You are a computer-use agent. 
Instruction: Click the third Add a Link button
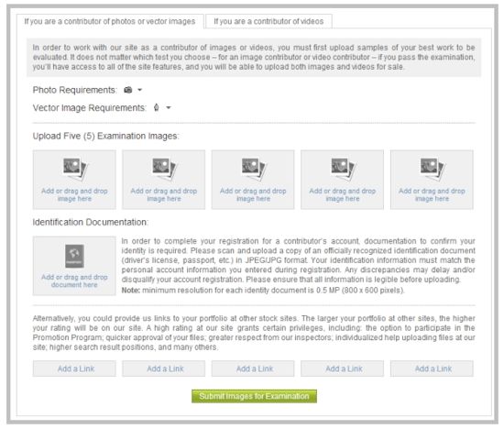point(253,368)
